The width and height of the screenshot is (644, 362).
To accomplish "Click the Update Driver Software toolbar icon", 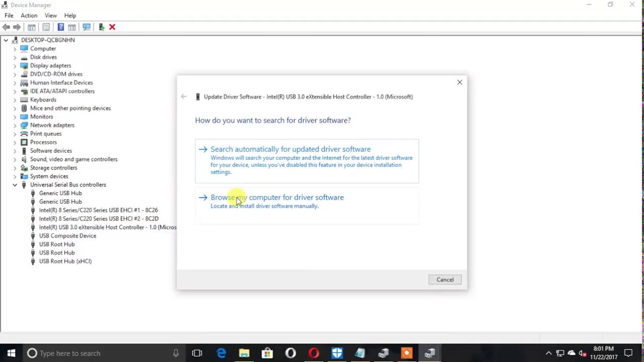I will [102, 27].
